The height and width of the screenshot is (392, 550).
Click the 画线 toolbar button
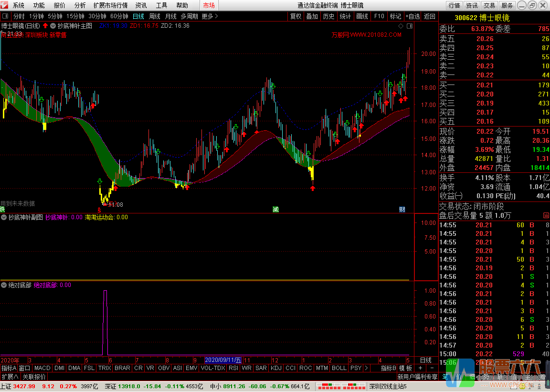[362, 17]
